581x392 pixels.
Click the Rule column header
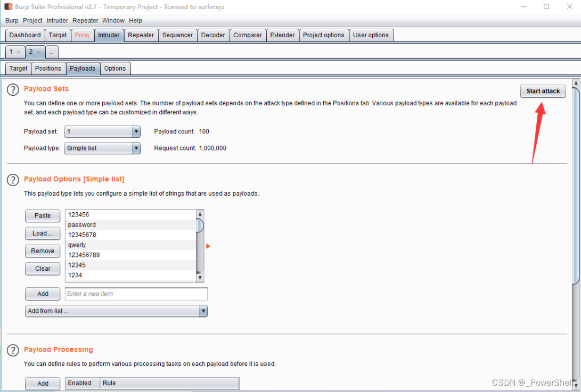(169, 383)
